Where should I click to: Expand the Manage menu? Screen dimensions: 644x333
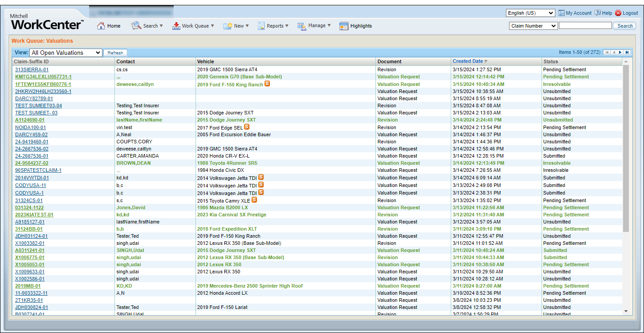pos(314,26)
